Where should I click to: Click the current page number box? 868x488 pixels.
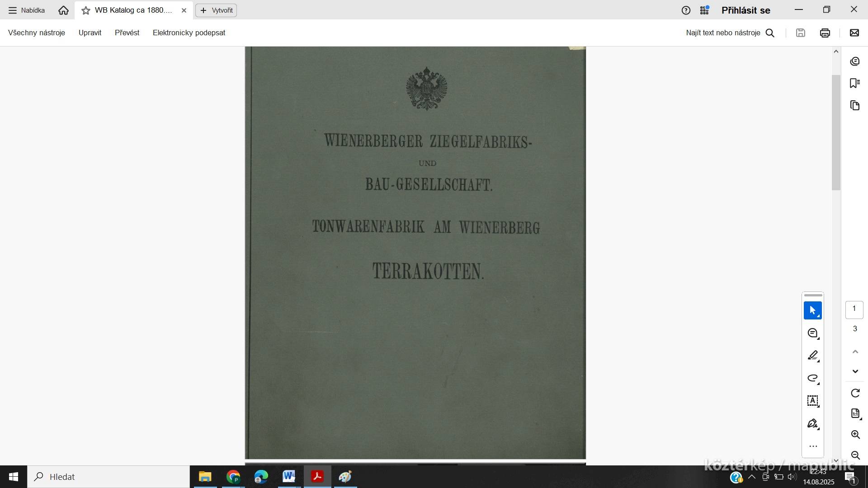pyautogui.click(x=854, y=310)
